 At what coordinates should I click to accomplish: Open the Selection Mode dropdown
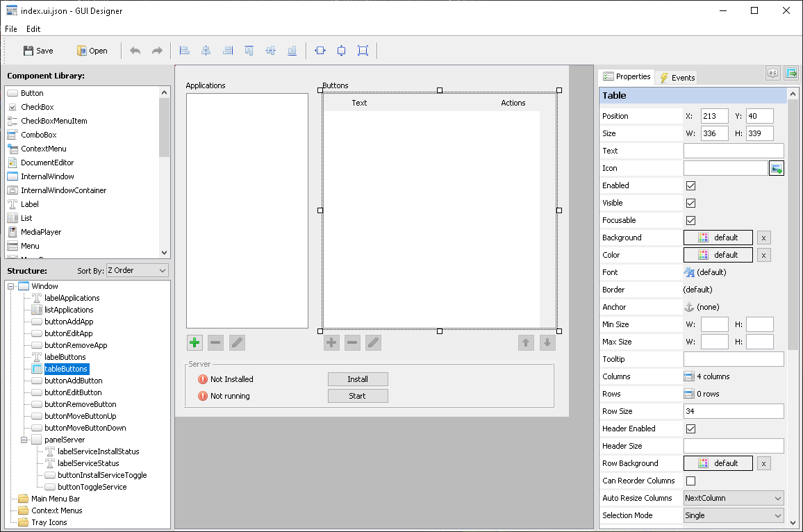click(733, 515)
